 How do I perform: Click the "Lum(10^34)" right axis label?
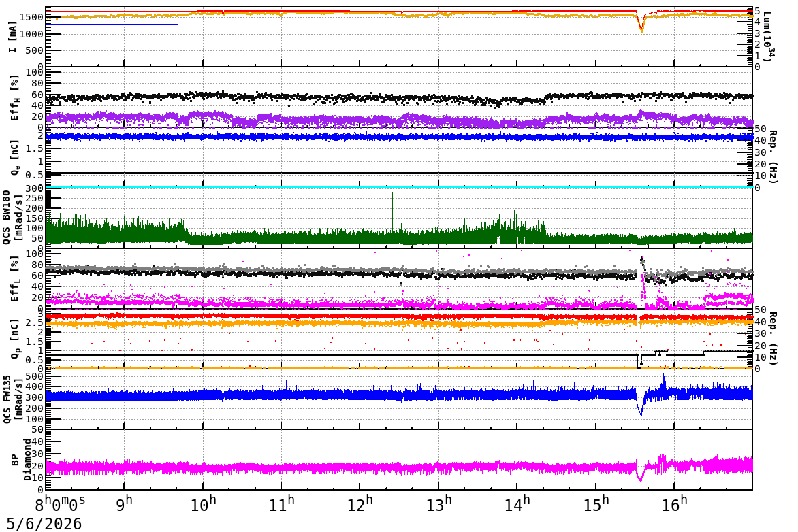pos(769,35)
